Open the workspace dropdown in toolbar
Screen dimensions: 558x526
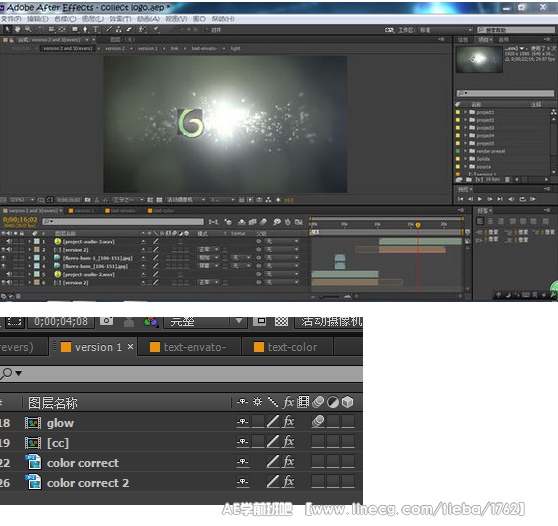click(446, 30)
